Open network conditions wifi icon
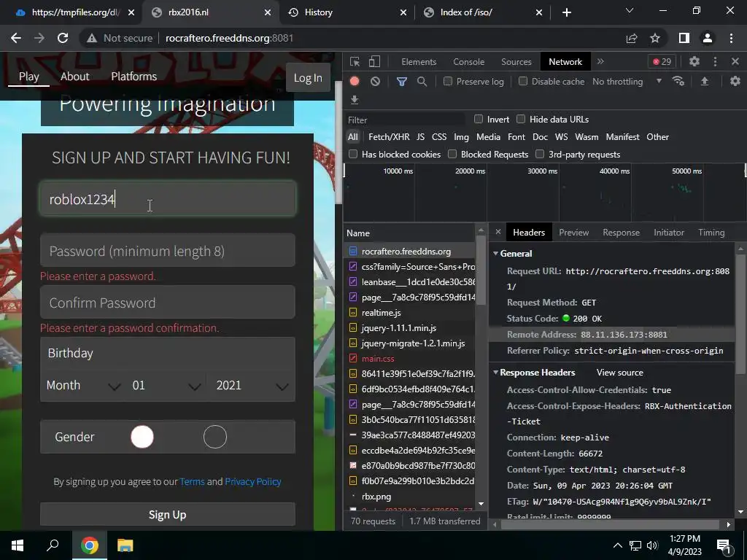 [x=678, y=82]
